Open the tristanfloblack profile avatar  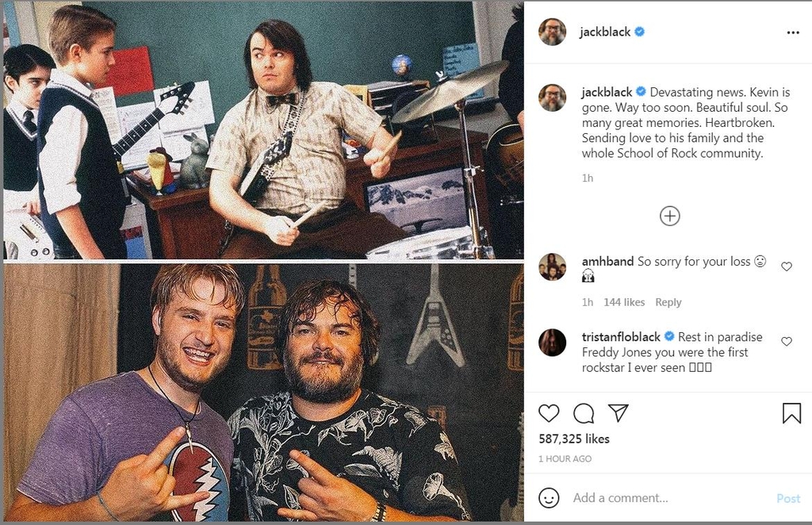pyautogui.click(x=552, y=343)
